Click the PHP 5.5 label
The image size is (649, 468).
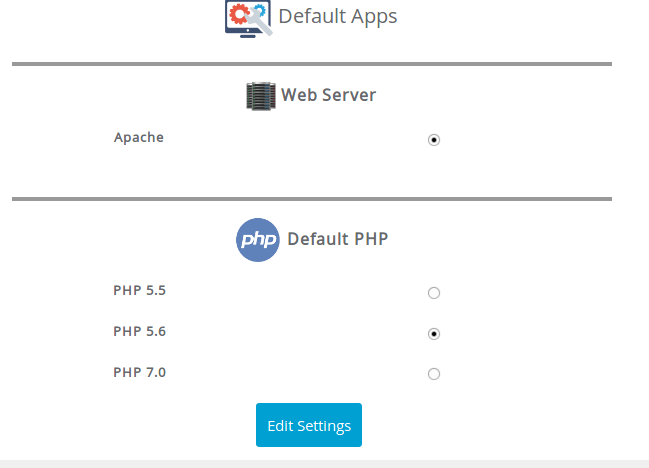click(139, 290)
